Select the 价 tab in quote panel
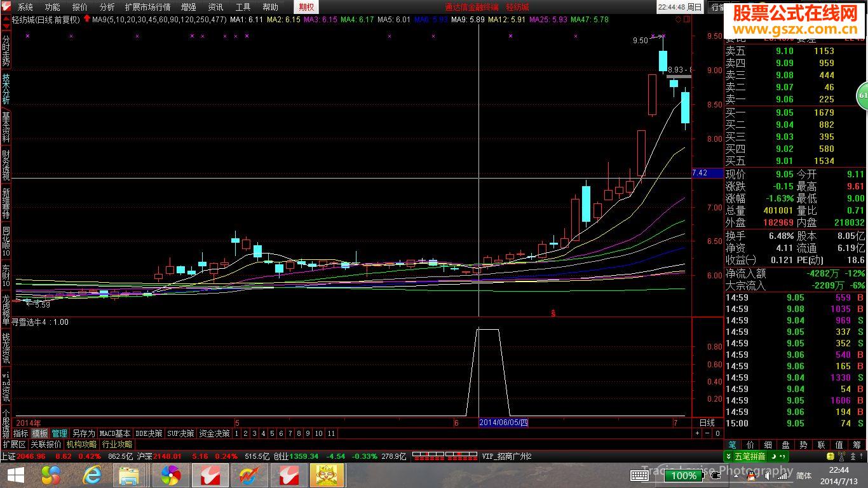This screenshot has width=868, height=488. coord(750,445)
